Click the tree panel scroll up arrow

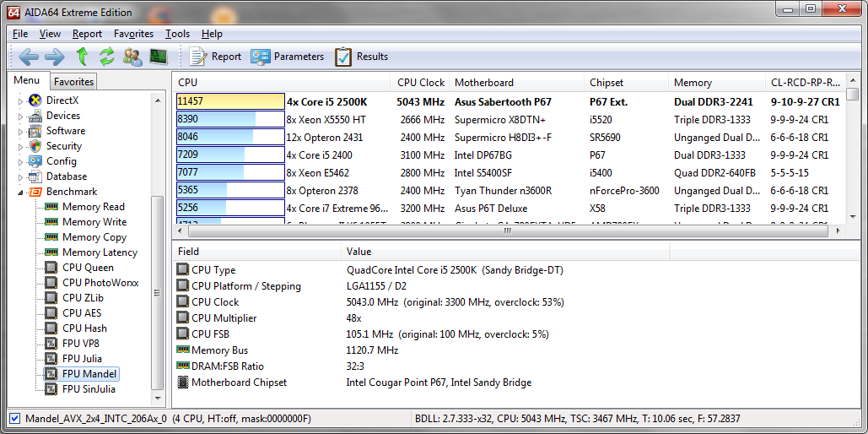click(158, 100)
